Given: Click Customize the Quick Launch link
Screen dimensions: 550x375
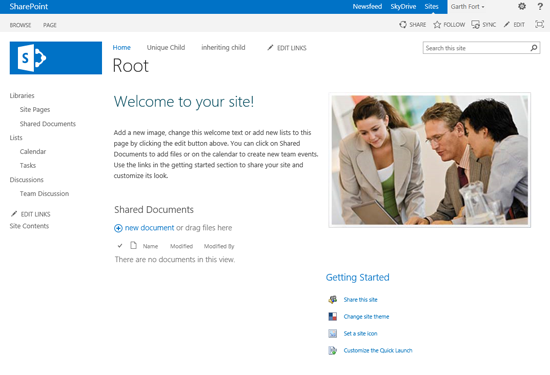Looking at the screenshot, I should click(378, 350).
